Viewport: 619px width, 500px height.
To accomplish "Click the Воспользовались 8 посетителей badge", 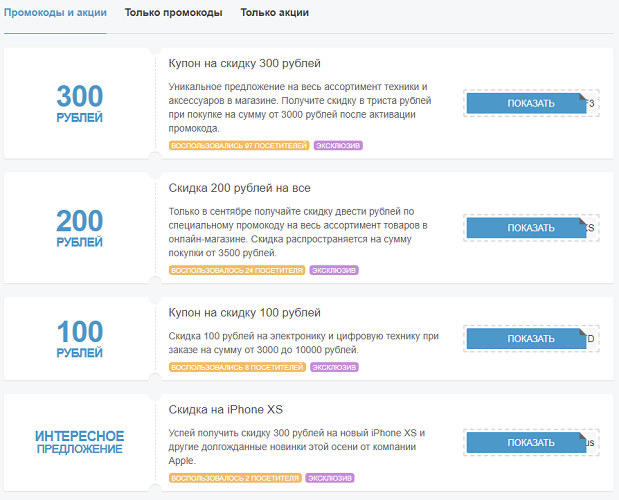I will tap(237, 367).
